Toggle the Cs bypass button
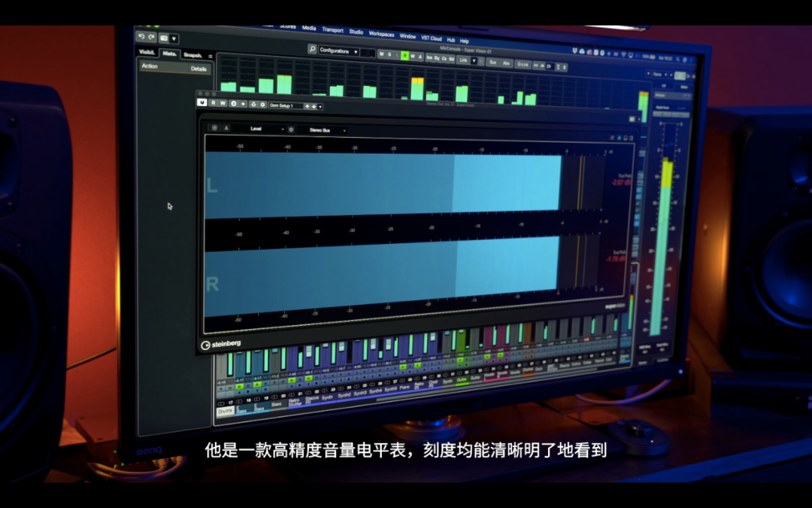 (x=444, y=59)
